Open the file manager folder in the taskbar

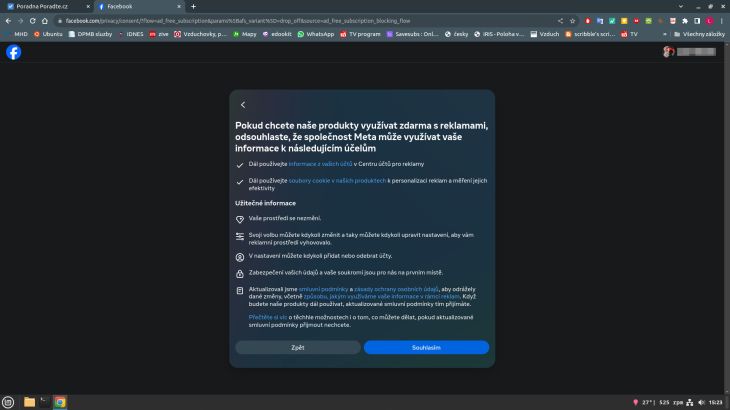pyautogui.click(x=29, y=402)
